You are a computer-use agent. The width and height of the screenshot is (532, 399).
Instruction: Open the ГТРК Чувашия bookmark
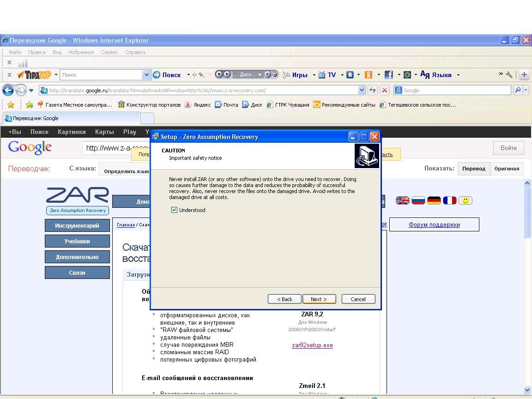[x=288, y=104]
